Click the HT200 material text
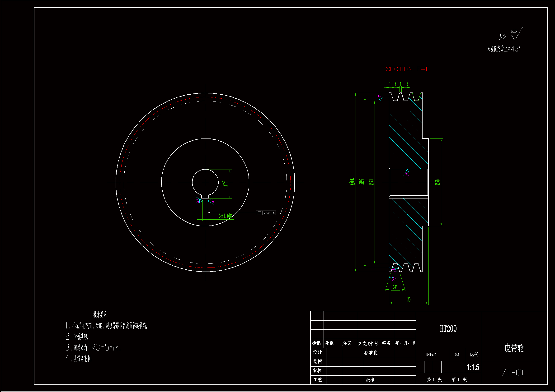The height and width of the screenshot is (392, 555). (448, 329)
